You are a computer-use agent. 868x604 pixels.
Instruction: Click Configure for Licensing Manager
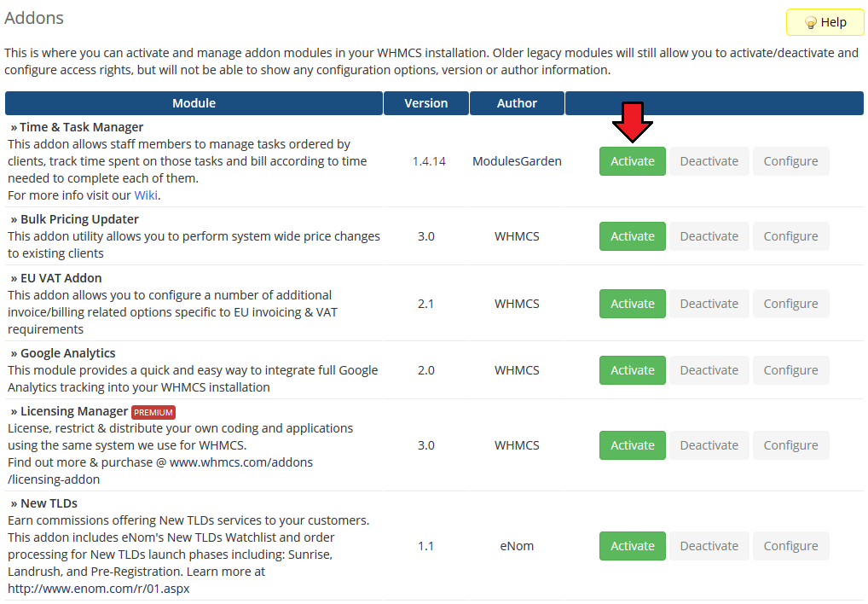790,445
